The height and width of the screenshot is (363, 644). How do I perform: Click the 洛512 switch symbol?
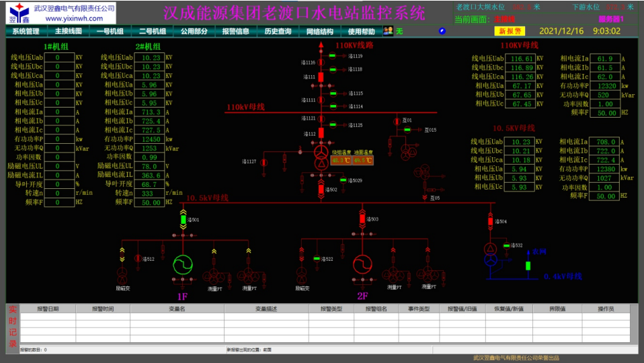(138, 258)
